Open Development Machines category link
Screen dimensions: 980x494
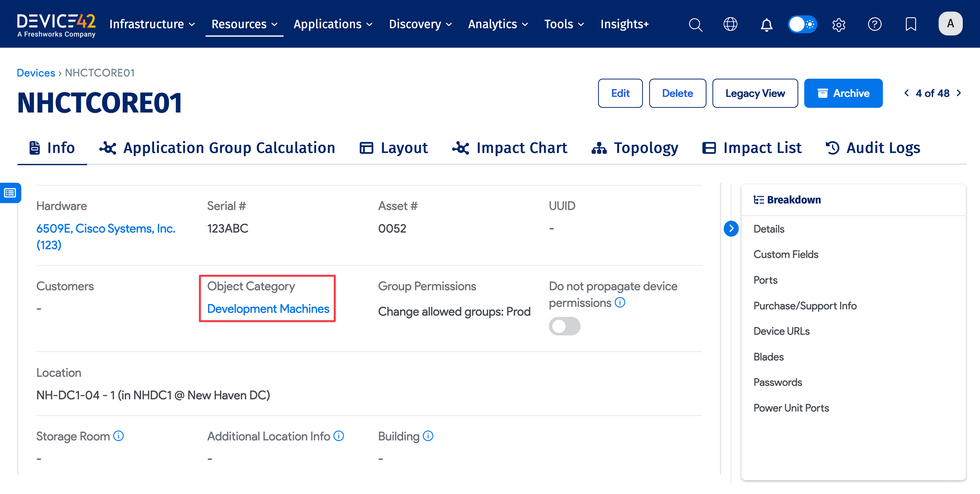pos(268,309)
